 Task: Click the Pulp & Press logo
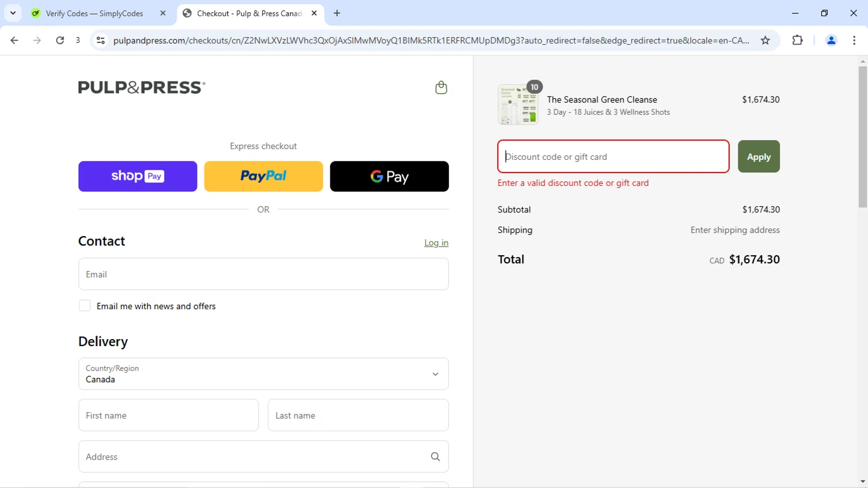[x=142, y=87]
